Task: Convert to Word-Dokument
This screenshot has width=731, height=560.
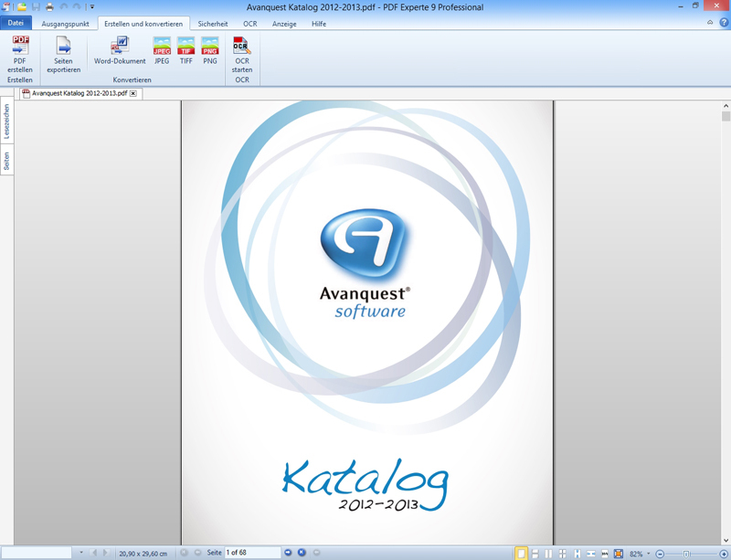Action: (120, 50)
